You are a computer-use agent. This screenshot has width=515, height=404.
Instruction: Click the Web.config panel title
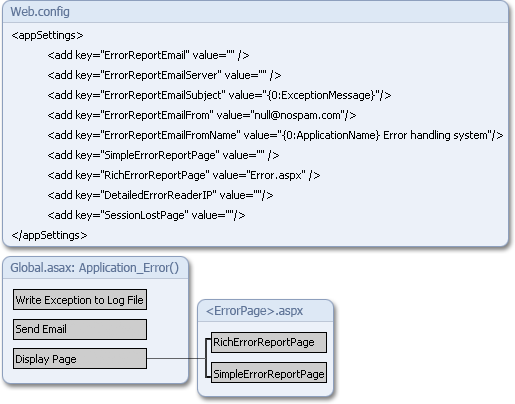(40, 12)
